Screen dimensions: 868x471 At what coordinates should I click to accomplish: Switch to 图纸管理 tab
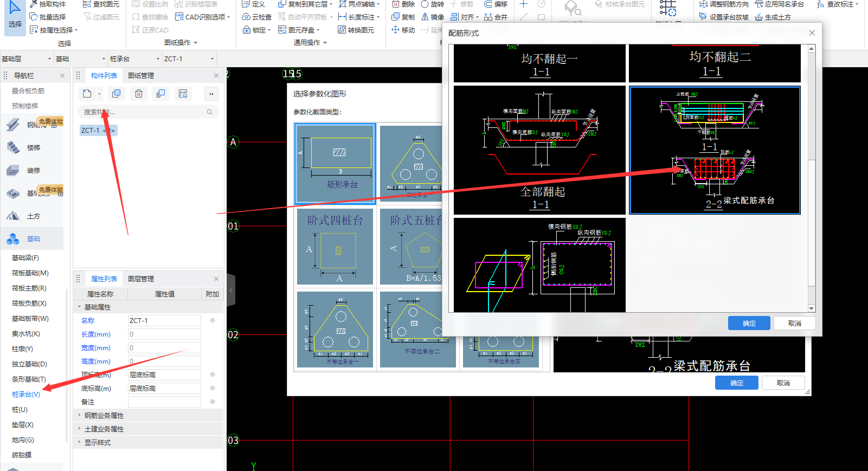(141, 75)
